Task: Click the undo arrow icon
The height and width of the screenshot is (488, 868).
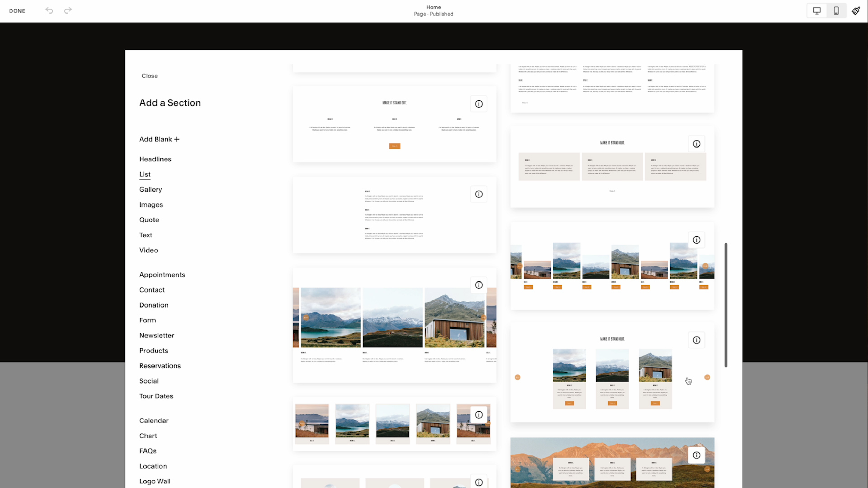Action: tap(49, 11)
